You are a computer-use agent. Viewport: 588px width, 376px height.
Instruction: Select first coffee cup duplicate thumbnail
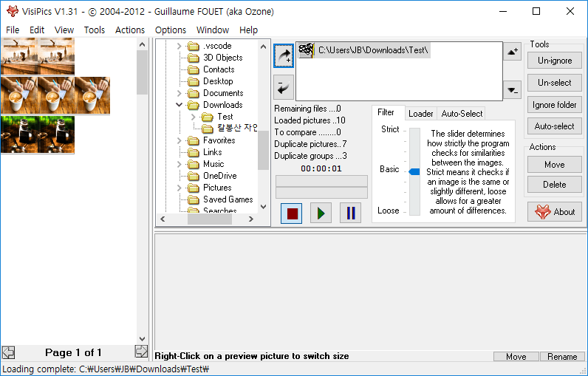tap(19, 95)
